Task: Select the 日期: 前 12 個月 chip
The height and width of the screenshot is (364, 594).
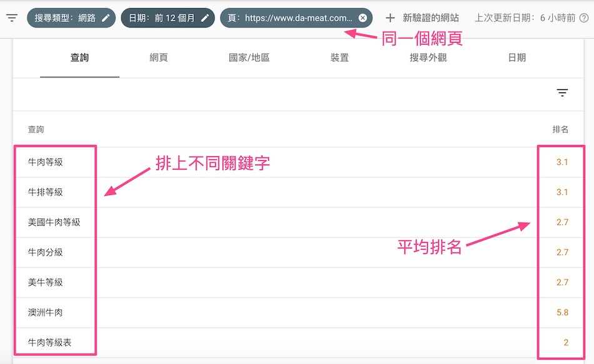Action: [168, 18]
